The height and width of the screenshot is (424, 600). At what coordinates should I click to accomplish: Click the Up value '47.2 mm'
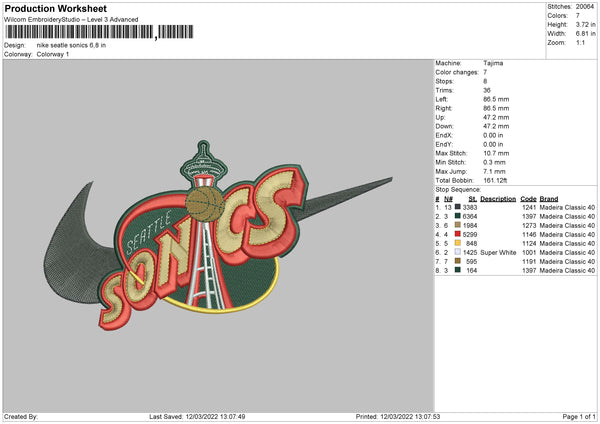click(x=496, y=117)
